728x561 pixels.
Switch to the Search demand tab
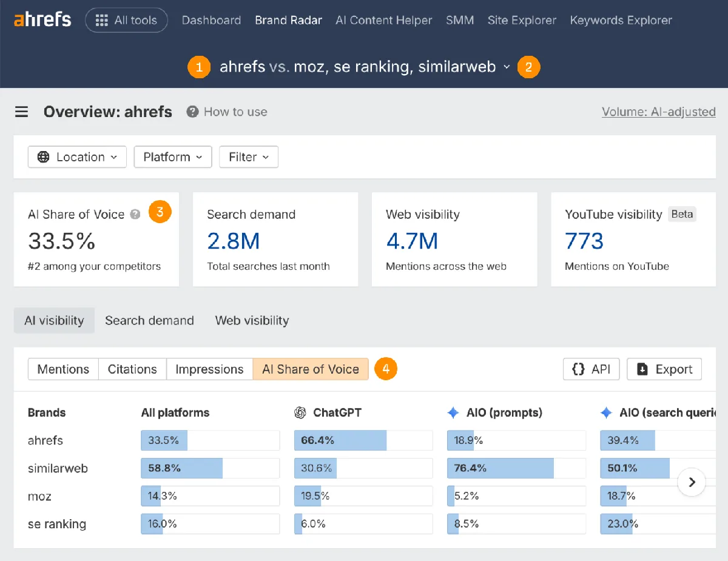click(149, 320)
